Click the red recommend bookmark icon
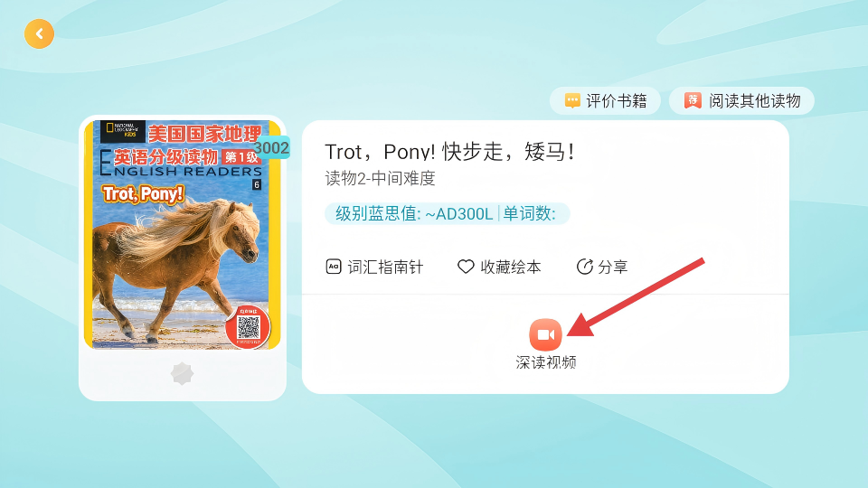Screen dimensions: 868x488 (x=693, y=100)
